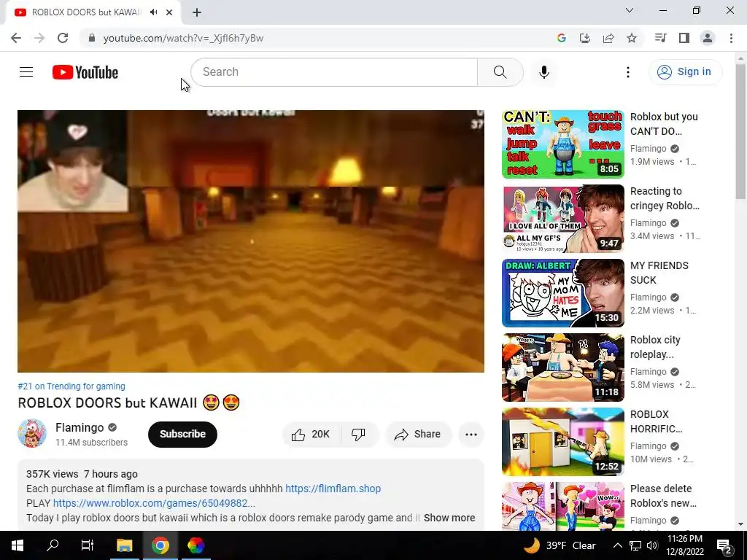
Task: Open Windows taskbar search
Action: coord(53,545)
